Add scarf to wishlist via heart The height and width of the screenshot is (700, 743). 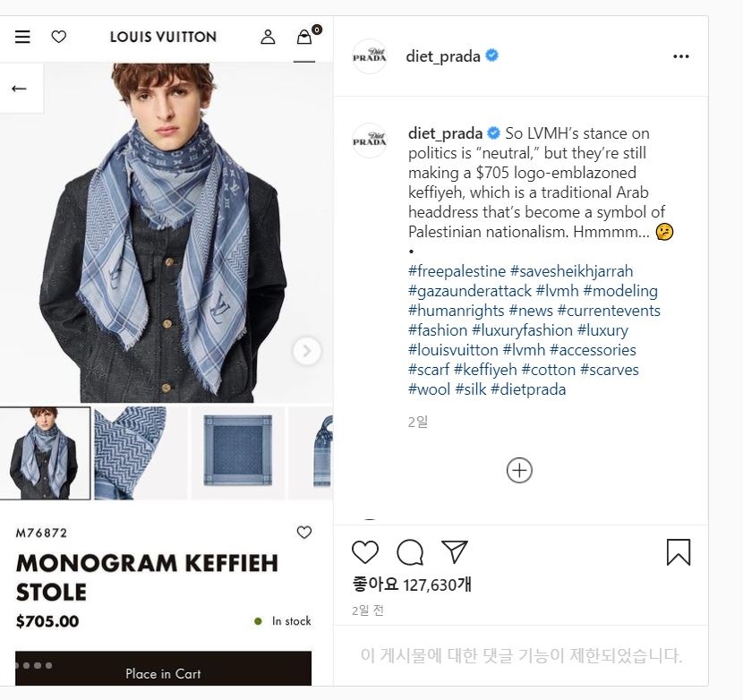tap(304, 533)
